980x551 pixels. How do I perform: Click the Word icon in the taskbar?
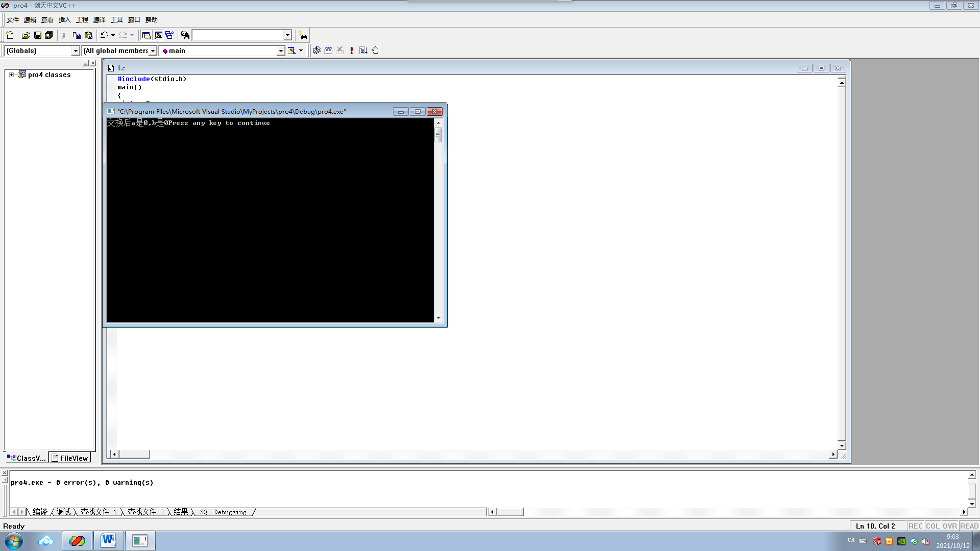tap(108, 540)
